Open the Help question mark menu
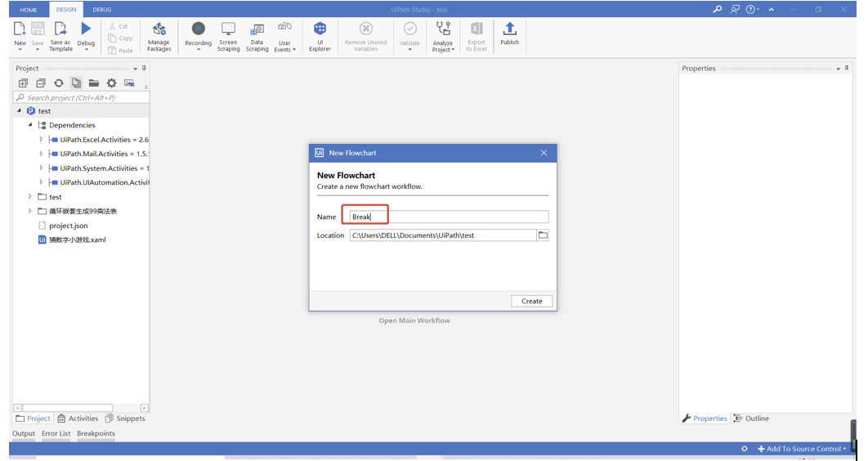The width and height of the screenshot is (868, 461). 752,10
